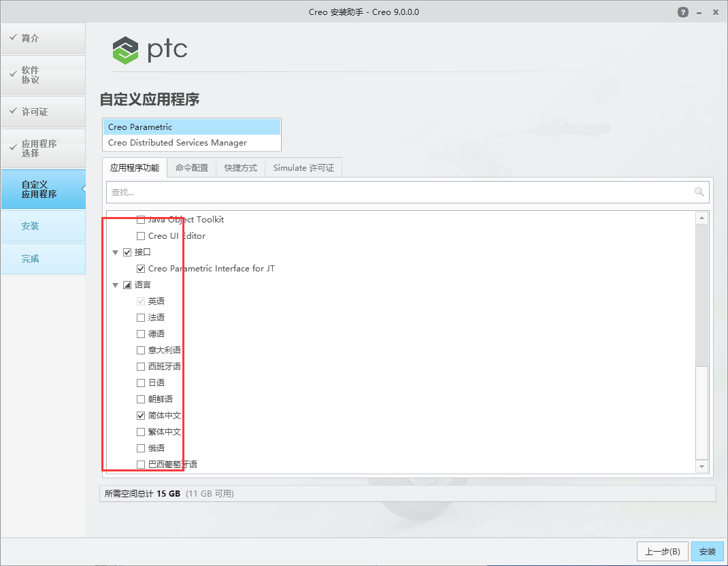Collapse the 接口 tree node
728x566 pixels.
(x=115, y=252)
